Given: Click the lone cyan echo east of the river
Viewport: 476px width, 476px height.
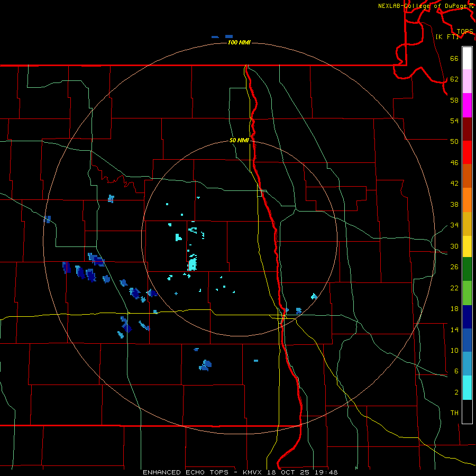Looking at the screenshot, I should [314, 296].
